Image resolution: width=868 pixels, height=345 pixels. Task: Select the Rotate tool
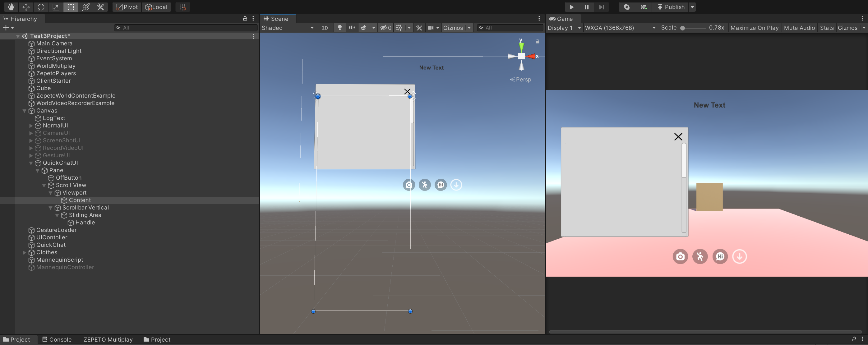click(x=41, y=7)
